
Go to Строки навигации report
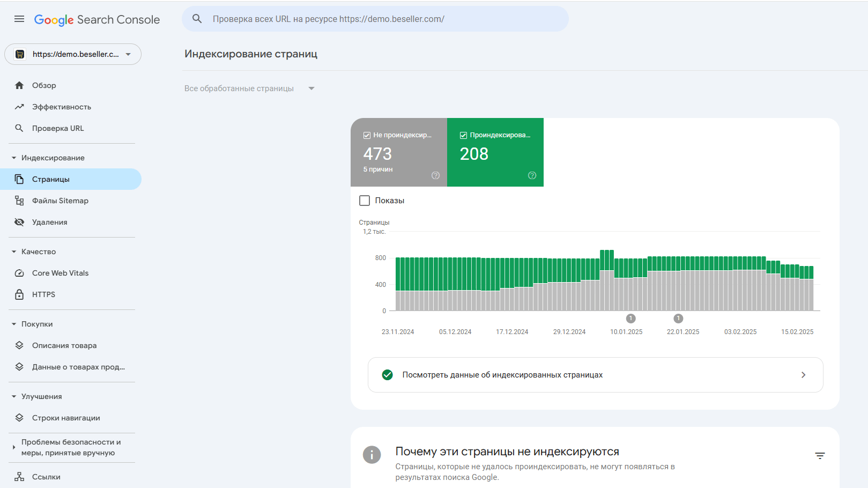coord(66,418)
